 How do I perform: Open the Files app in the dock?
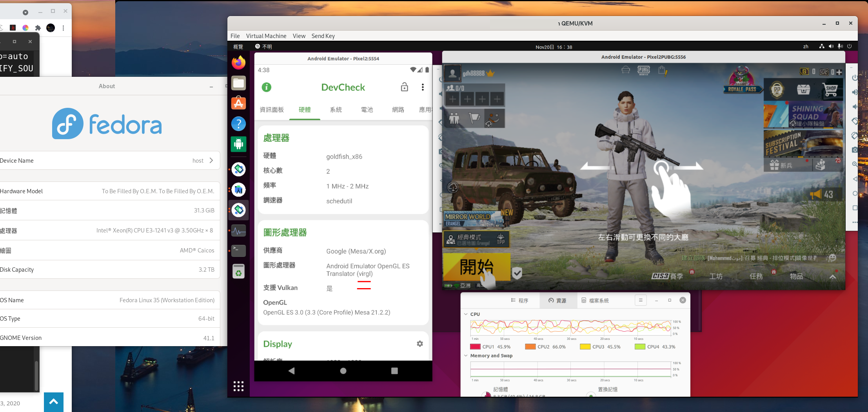tap(238, 83)
